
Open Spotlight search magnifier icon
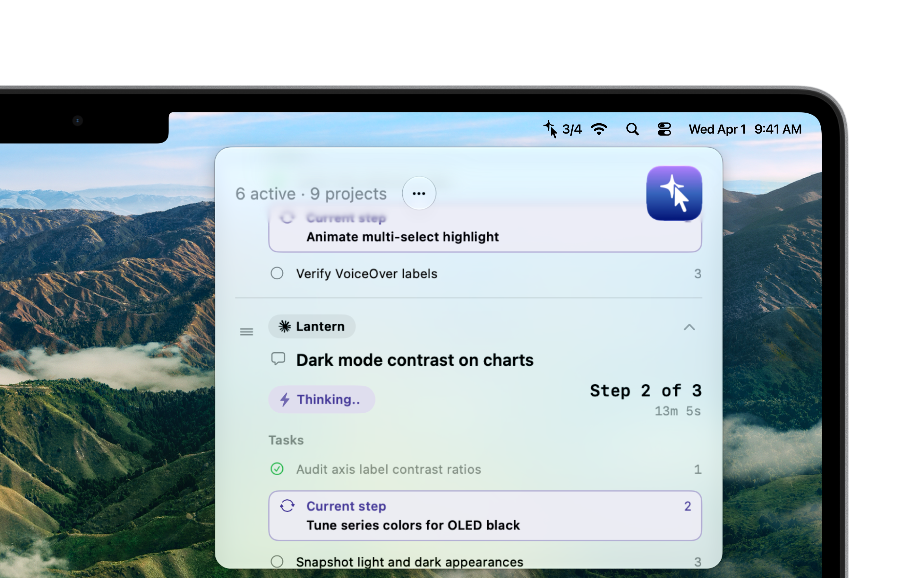click(632, 129)
